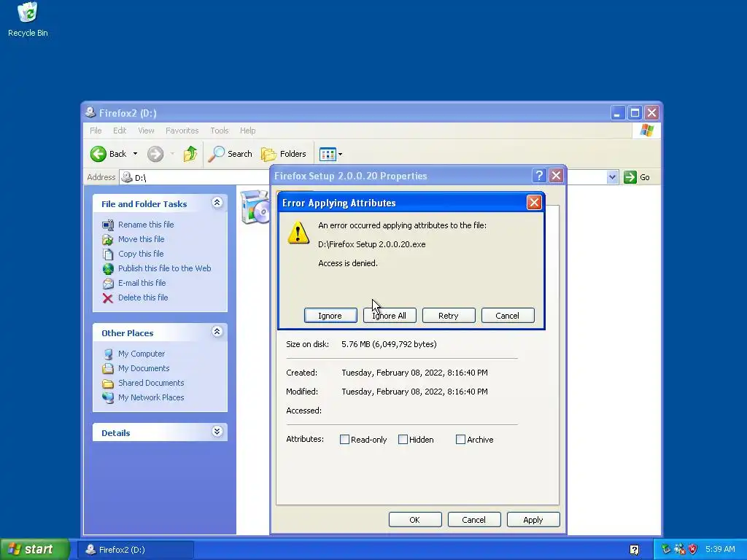Collapse the File and Folder Tasks panel

[217, 203]
